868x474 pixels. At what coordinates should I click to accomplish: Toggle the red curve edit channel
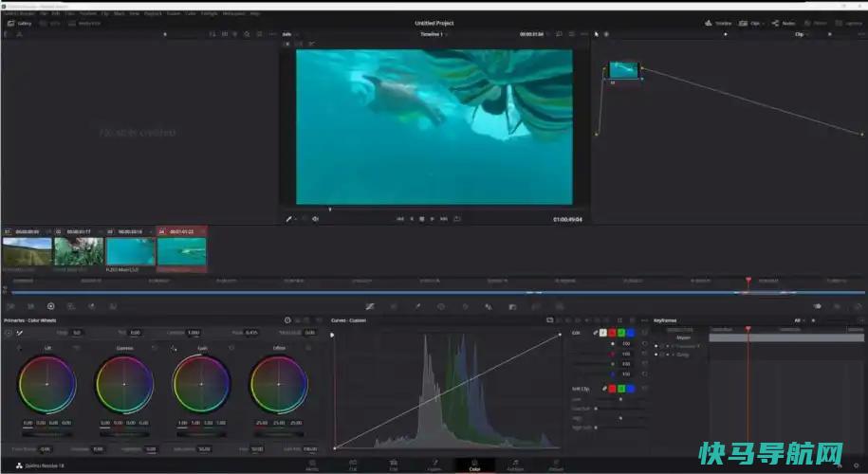612,333
